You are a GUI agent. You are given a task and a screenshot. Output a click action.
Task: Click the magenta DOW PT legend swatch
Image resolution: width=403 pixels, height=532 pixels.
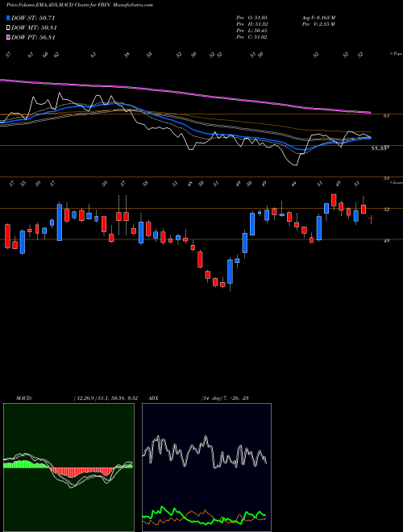[8, 37]
